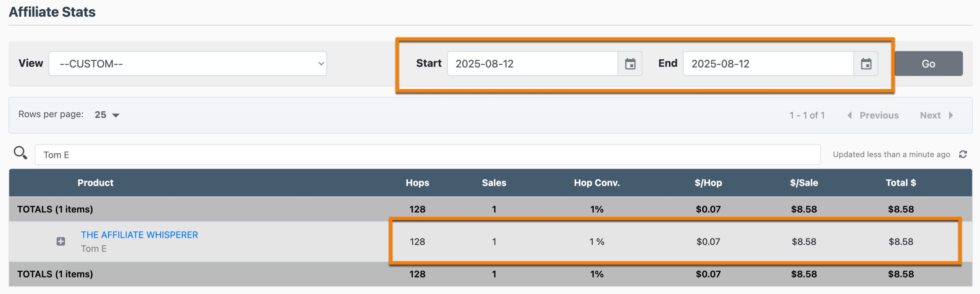Screen dimensions: 980x294
Task: Change rows per page dropdown
Action: (107, 115)
